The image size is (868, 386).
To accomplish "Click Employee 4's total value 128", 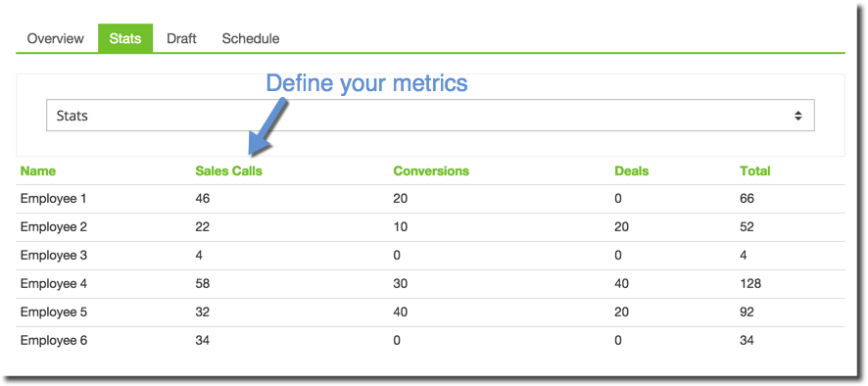I will point(750,284).
